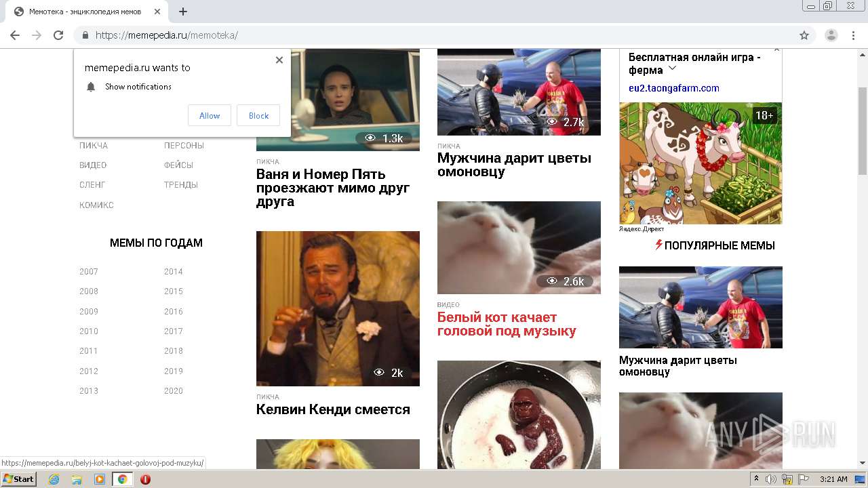Click the Leonardo DiCaprio laughing thumbnail
The width and height of the screenshot is (868, 488).
coord(338,308)
